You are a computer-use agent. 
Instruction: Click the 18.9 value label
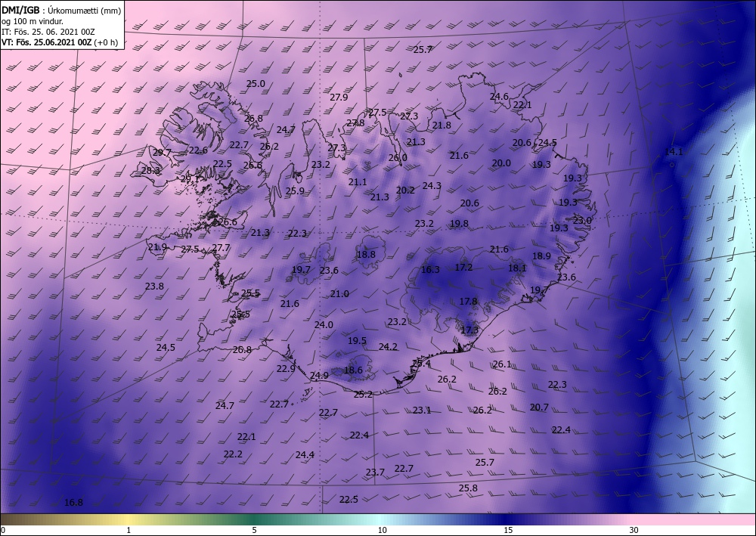point(541,256)
